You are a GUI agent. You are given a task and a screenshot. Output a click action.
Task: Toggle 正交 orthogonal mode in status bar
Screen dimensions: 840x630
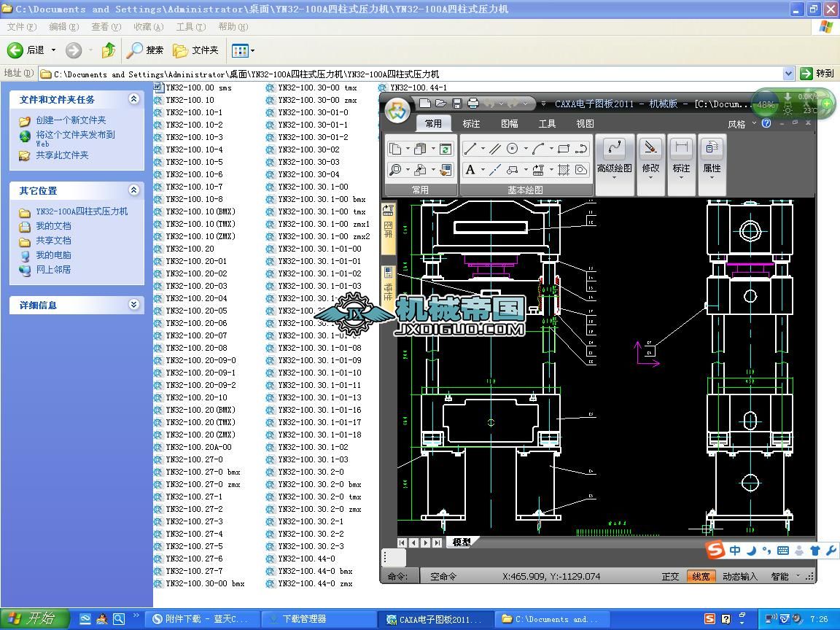coord(670,576)
